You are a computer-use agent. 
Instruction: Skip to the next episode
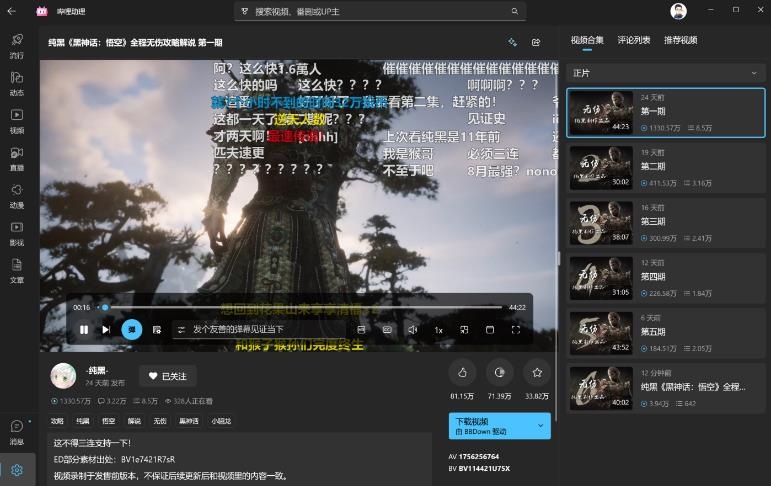tap(106, 330)
